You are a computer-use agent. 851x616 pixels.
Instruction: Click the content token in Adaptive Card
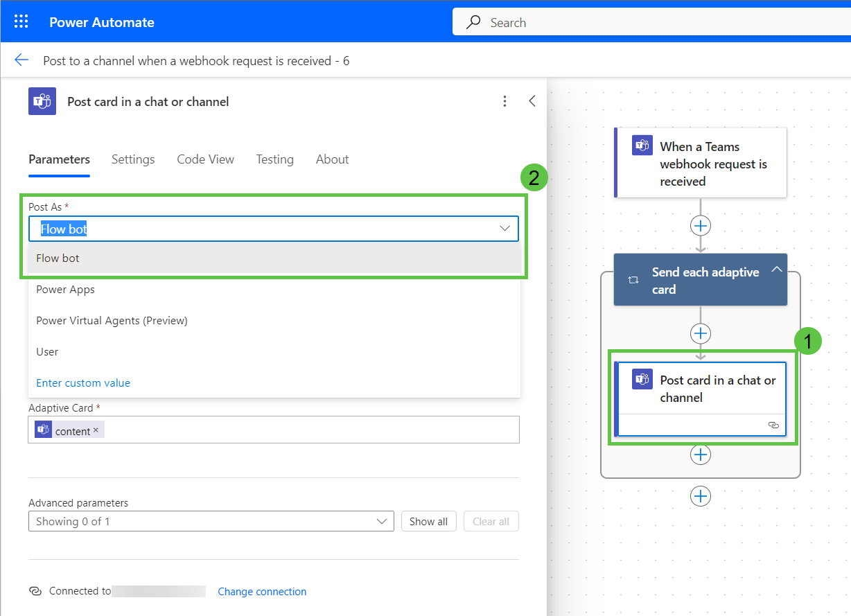[69, 430]
